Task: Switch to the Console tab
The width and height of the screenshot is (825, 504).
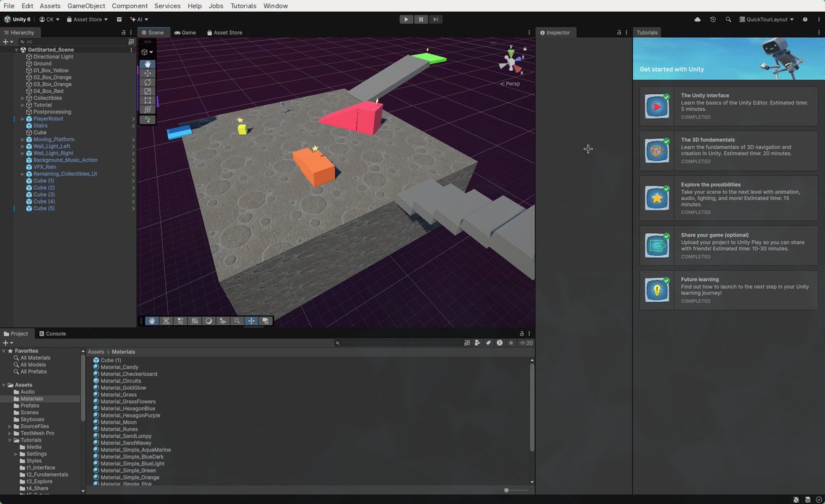Action: click(x=52, y=333)
